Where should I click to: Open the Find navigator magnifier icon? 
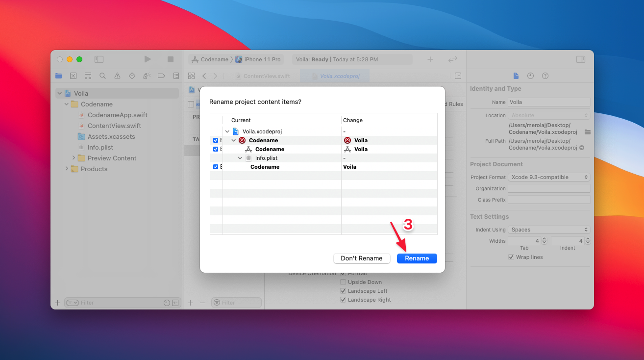(x=102, y=76)
